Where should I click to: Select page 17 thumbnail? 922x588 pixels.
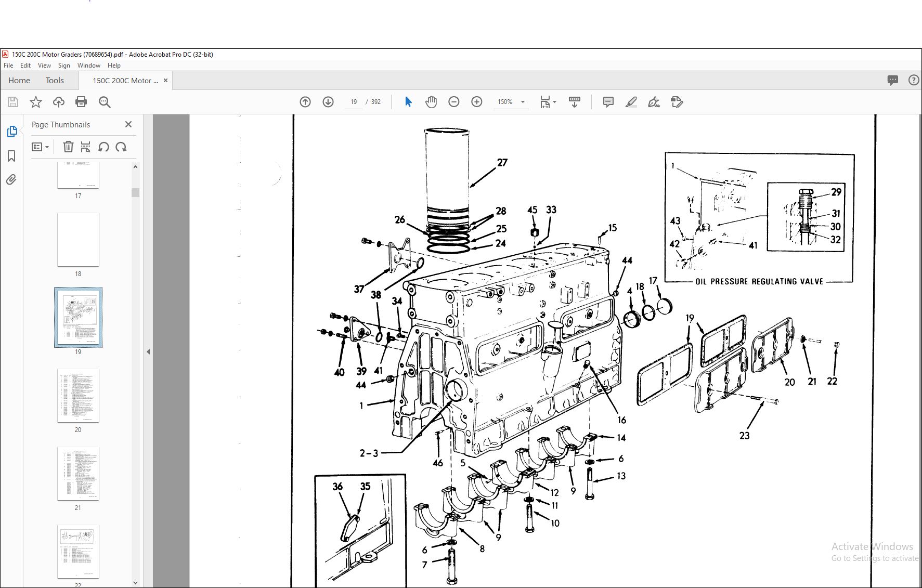coord(78,175)
